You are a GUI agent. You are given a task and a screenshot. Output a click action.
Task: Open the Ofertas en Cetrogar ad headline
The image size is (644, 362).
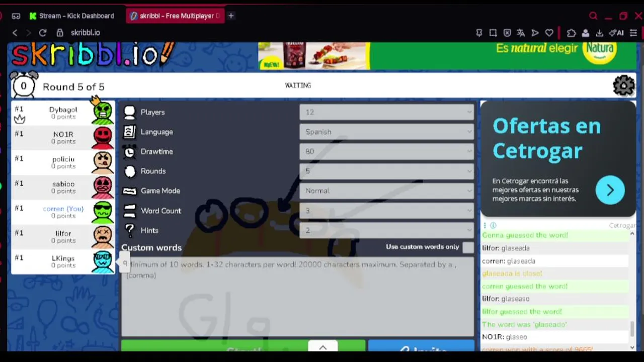(546, 138)
